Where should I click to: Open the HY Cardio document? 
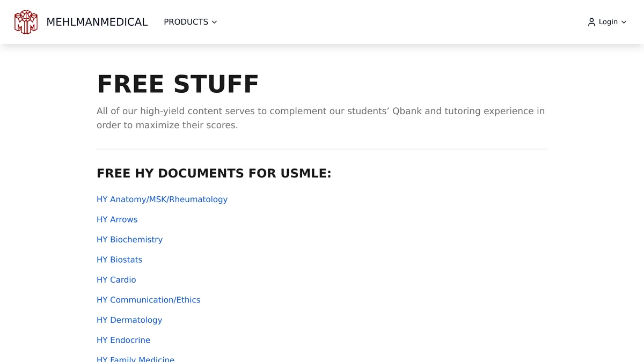[x=116, y=280]
